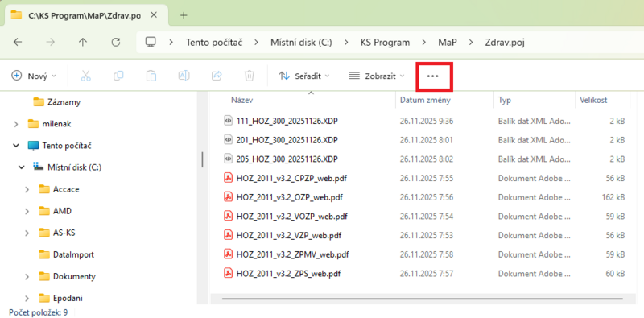Expand the AMD folder node
644x318 pixels.
click(27, 211)
